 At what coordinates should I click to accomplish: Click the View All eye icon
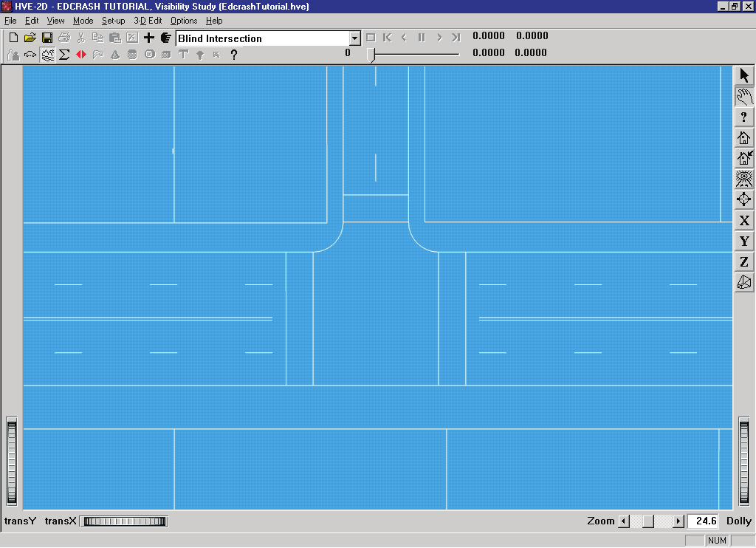[x=744, y=179]
